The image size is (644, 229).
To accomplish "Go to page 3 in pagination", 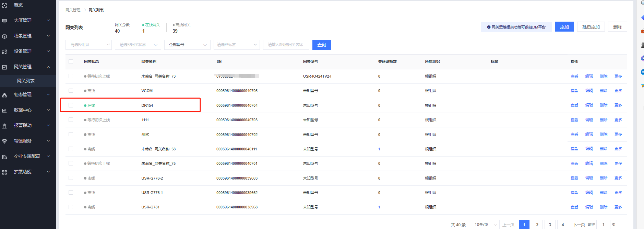I will point(550,225).
